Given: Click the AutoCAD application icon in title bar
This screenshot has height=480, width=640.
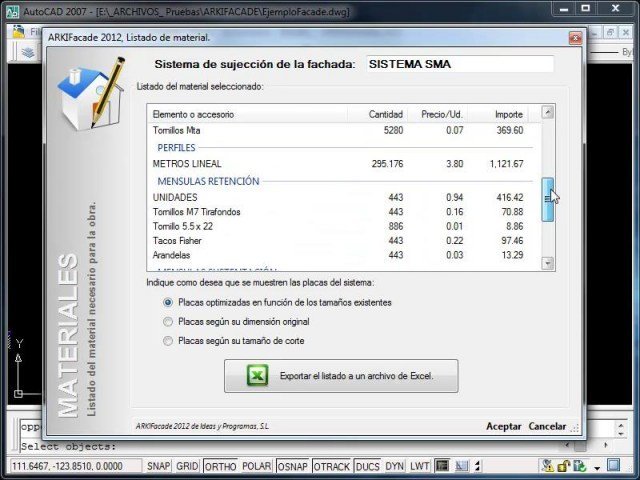Looking at the screenshot, I should click(x=13, y=11).
